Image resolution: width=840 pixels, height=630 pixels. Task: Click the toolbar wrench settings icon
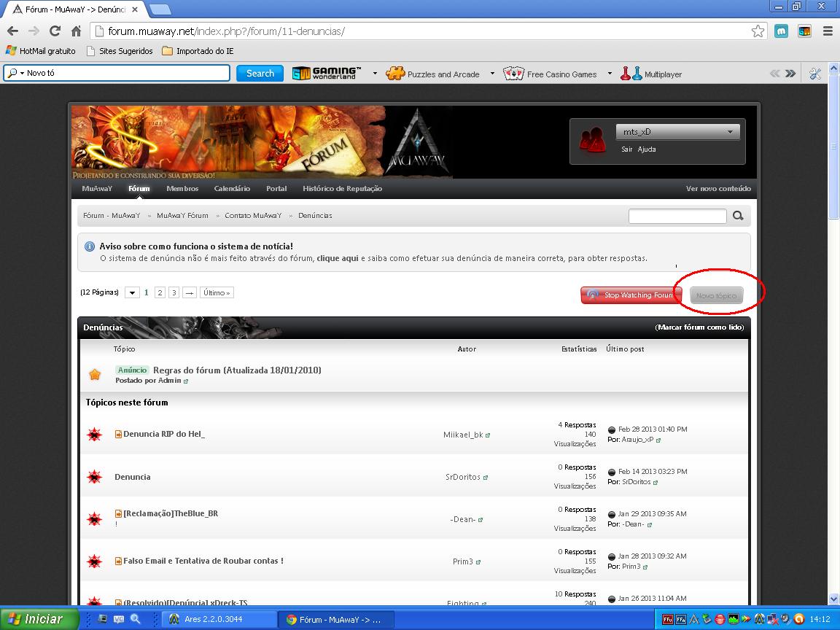pos(815,74)
